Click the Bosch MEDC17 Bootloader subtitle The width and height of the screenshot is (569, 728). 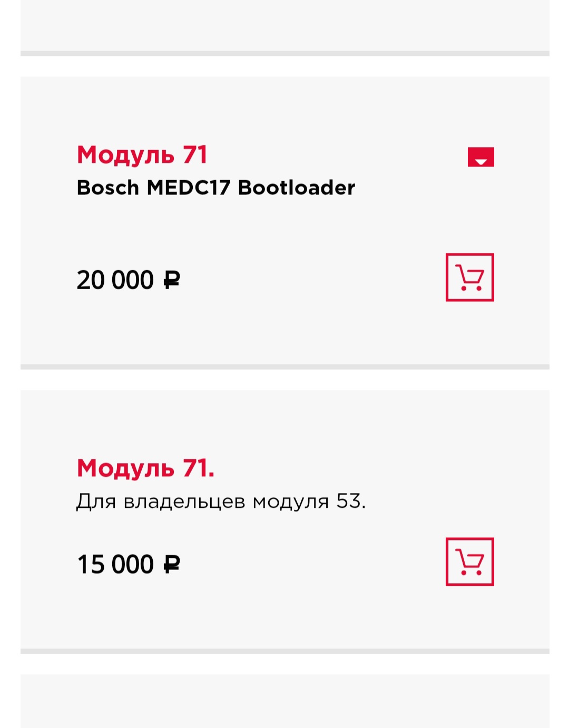[x=215, y=188]
